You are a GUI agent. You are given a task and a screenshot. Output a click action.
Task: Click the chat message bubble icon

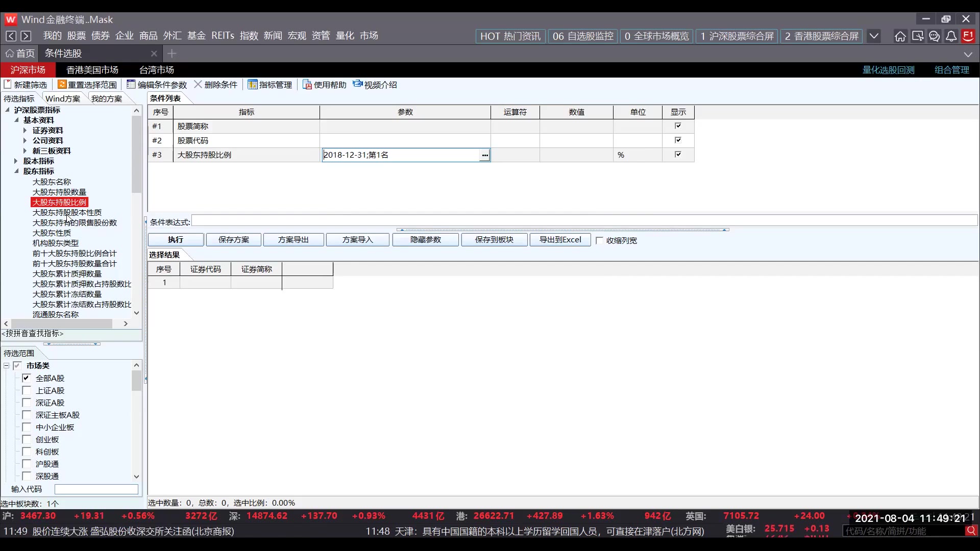click(x=934, y=36)
